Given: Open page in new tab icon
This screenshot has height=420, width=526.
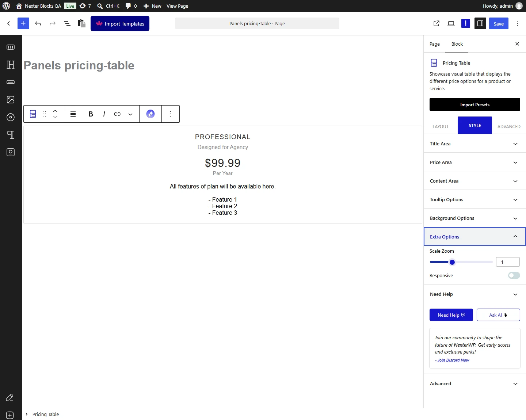Looking at the screenshot, I should (437, 23).
